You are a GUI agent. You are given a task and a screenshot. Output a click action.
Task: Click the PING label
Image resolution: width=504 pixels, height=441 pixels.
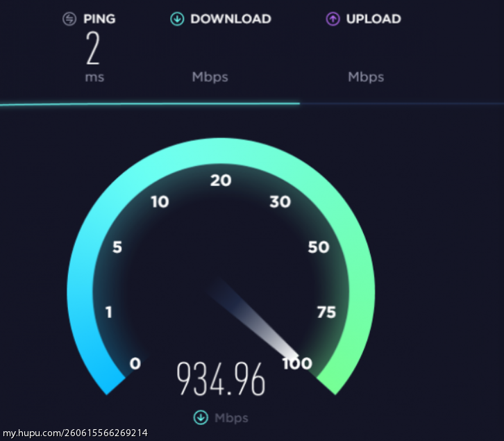pyautogui.click(x=99, y=19)
